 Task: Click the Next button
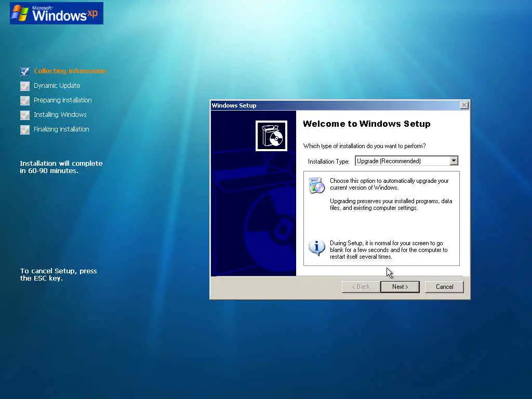(x=400, y=287)
